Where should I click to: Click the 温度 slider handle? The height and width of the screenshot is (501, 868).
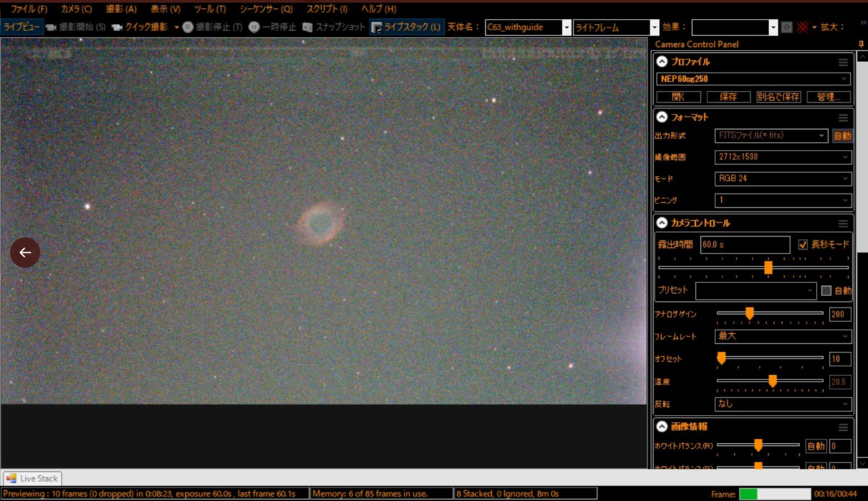tap(773, 381)
